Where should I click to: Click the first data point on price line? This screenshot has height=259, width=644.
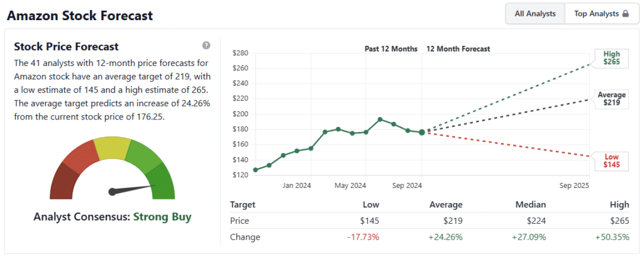point(255,170)
